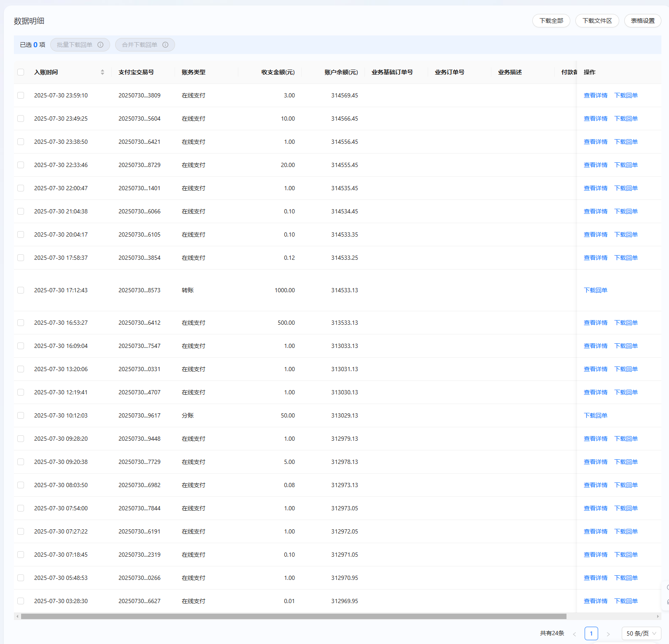The height and width of the screenshot is (644, 669).
Task: Select row with time 07:54:00
Action: pos(21,508)
